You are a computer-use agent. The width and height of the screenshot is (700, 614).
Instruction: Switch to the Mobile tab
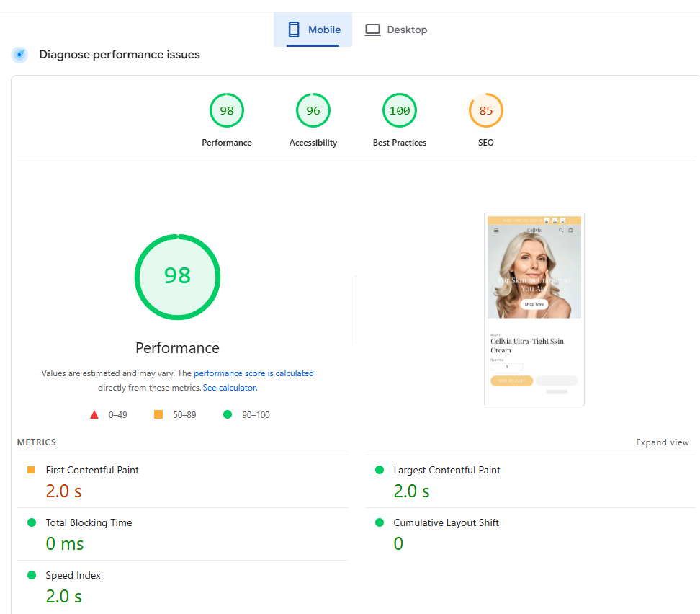(313, 30)
